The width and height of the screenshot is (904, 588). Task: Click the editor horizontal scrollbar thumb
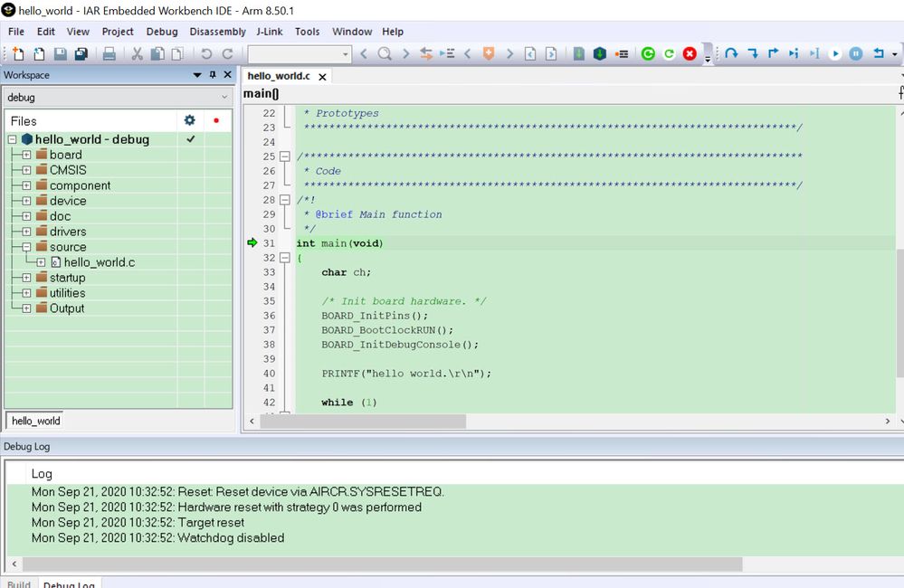(x=363, y=422)
